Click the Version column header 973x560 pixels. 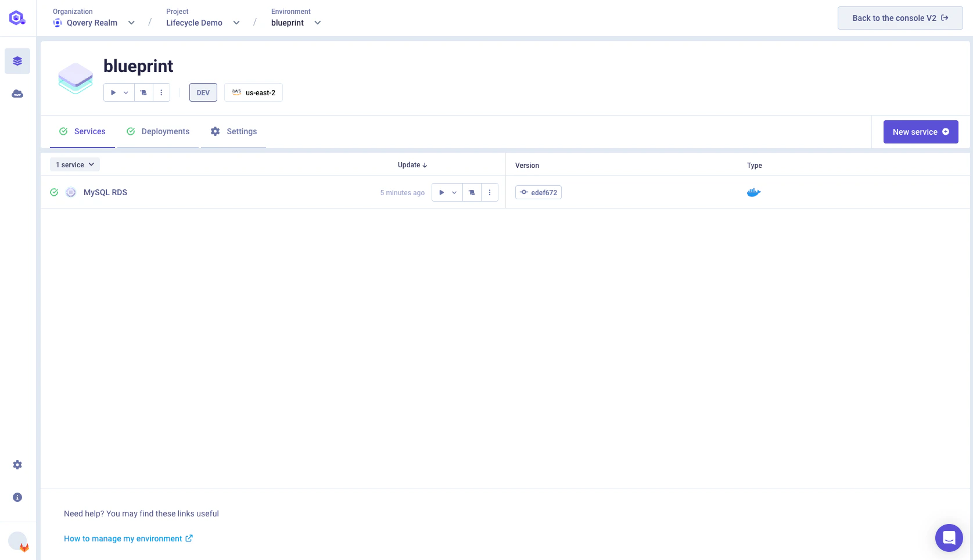pyautogui.click(x=527, y=166)
